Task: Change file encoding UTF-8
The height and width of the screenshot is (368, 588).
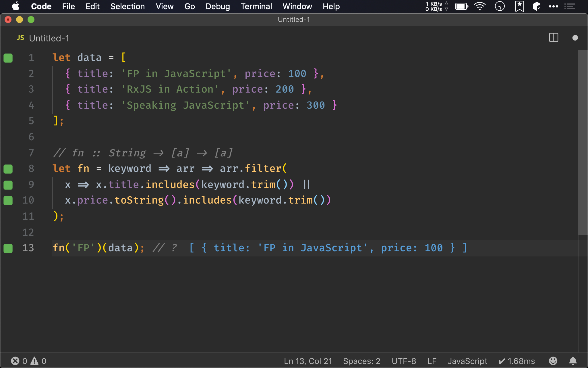Action: click(404, 361)
